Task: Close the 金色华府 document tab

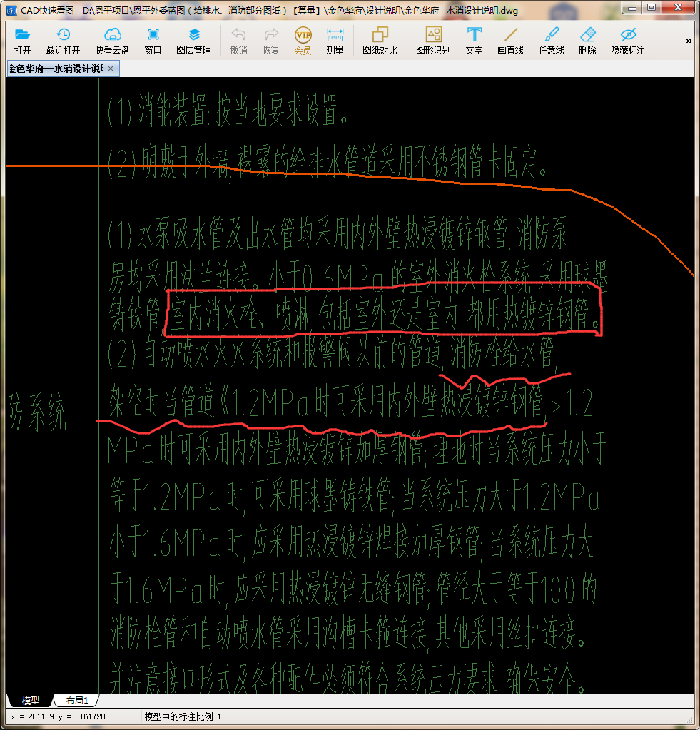Action: pyautogui.click(x=111, y=69)
